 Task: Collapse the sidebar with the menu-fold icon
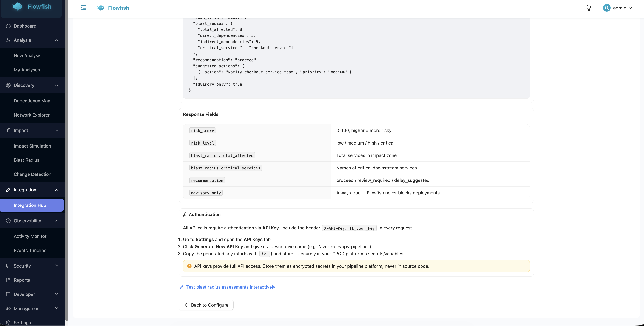point(83,8)
